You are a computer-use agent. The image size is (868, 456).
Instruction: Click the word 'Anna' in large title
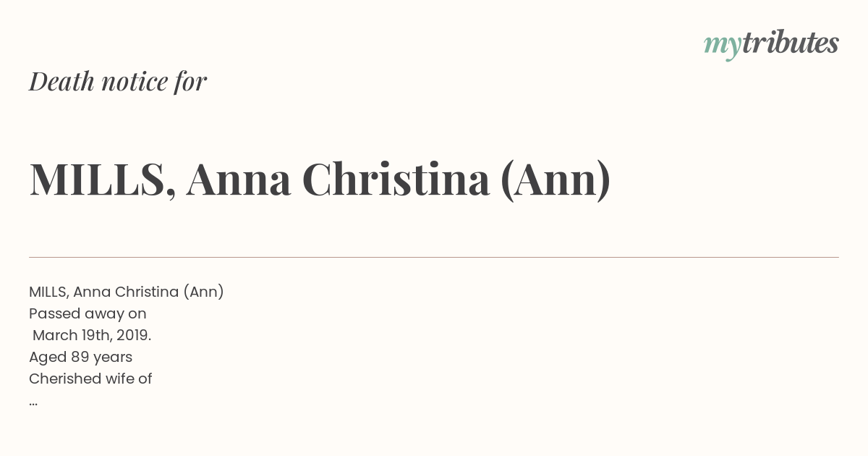239,180
